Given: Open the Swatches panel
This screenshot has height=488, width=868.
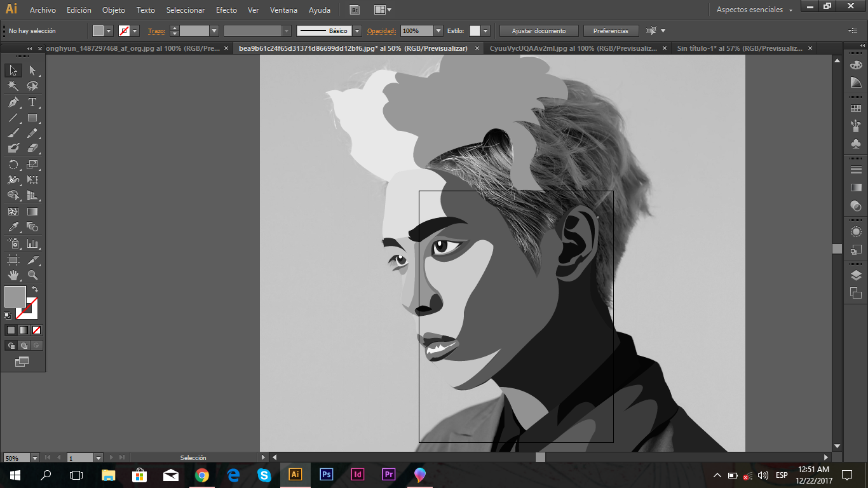Looking at the screenshot, I should point(856,109).
